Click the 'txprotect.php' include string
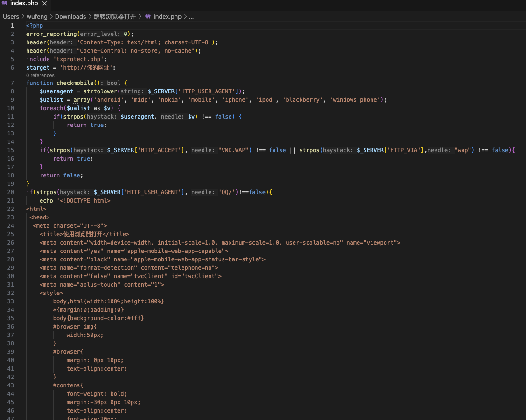The width and height of the screenshot is (526, 420). (80, 59)
